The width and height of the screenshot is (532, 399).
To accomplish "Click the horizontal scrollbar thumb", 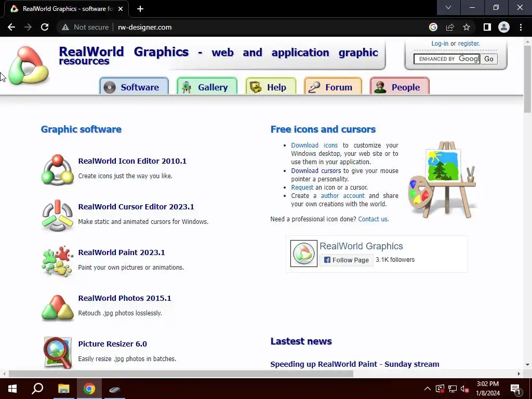I will tap(181, 374).
